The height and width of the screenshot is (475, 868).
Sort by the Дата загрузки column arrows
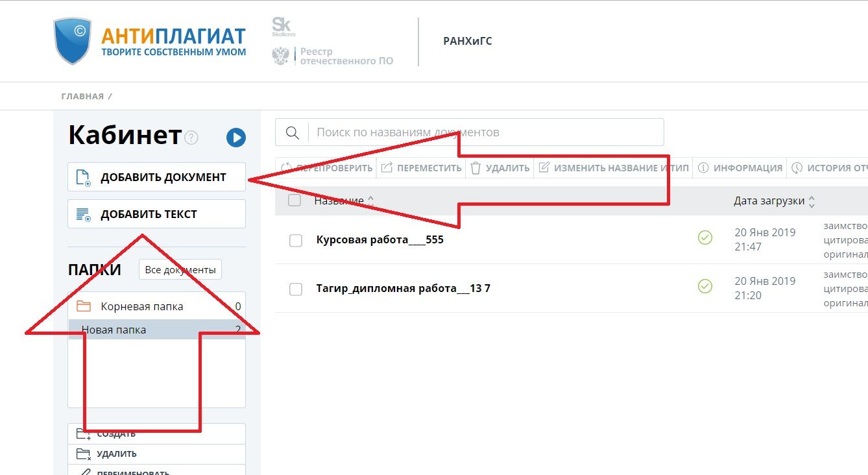tap(812, 201)
